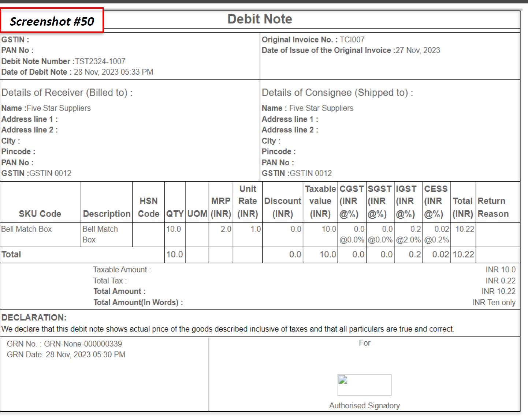Click the Details of Receiver heading

click(67, 93)
